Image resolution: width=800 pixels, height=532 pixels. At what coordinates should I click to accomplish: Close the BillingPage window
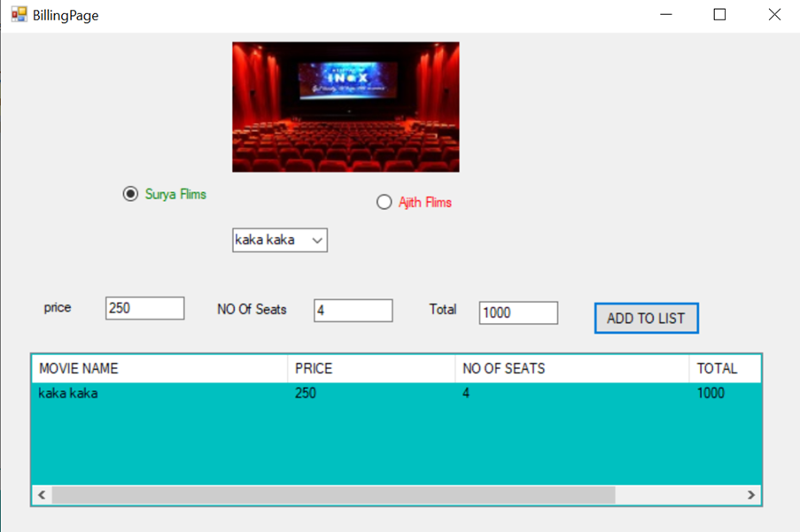[773, 15]
